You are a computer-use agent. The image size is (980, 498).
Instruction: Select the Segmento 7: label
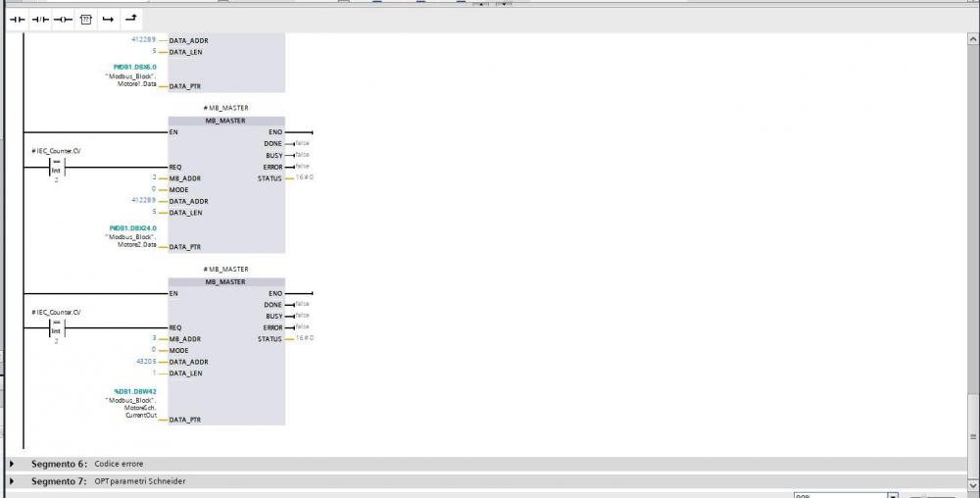(x=60, y=481)
